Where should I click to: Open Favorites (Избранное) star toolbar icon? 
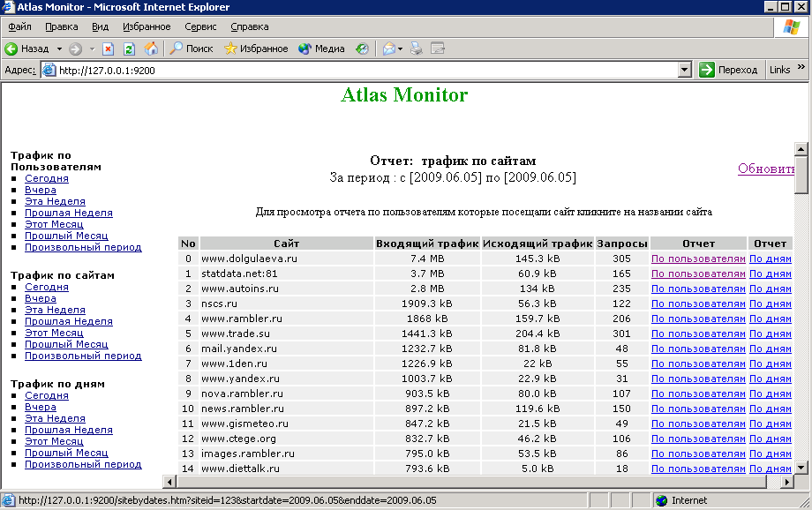(230, 49)
